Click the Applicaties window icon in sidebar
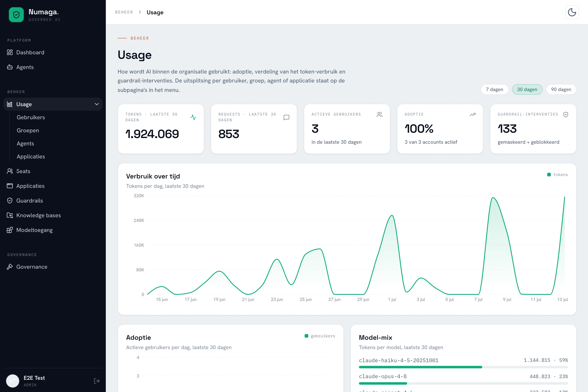 click(10, 186)
